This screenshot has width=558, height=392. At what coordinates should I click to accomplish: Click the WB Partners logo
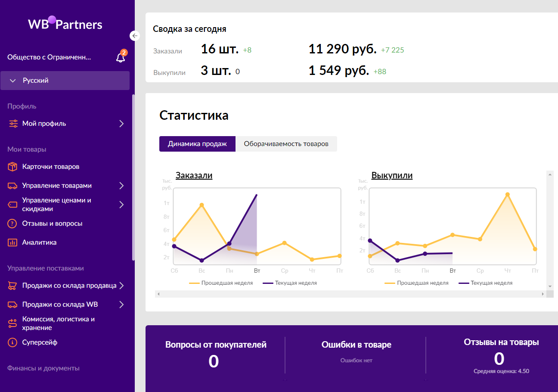[x=65, y=24]
